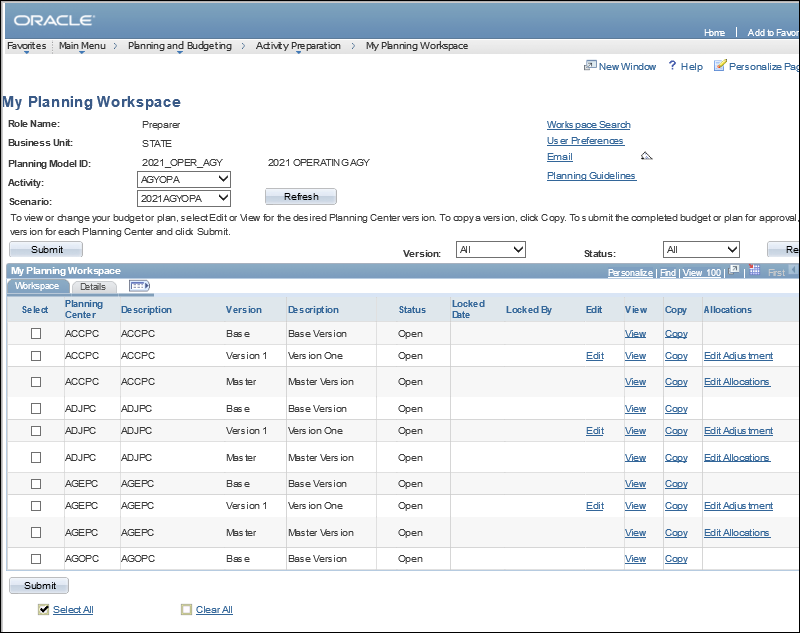
Task: Click the Workspace Search link
Action: tap(588, 125)
